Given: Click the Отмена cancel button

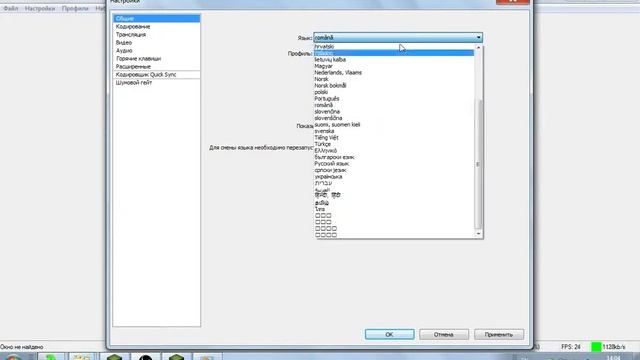Looking at the screenshot, I should [x=444, y=334].
